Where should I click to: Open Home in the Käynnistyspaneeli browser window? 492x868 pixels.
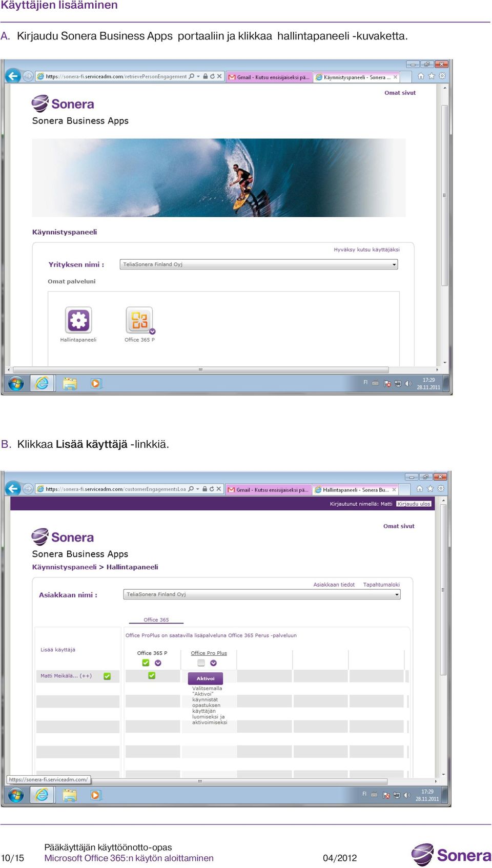tap(421, 76)
